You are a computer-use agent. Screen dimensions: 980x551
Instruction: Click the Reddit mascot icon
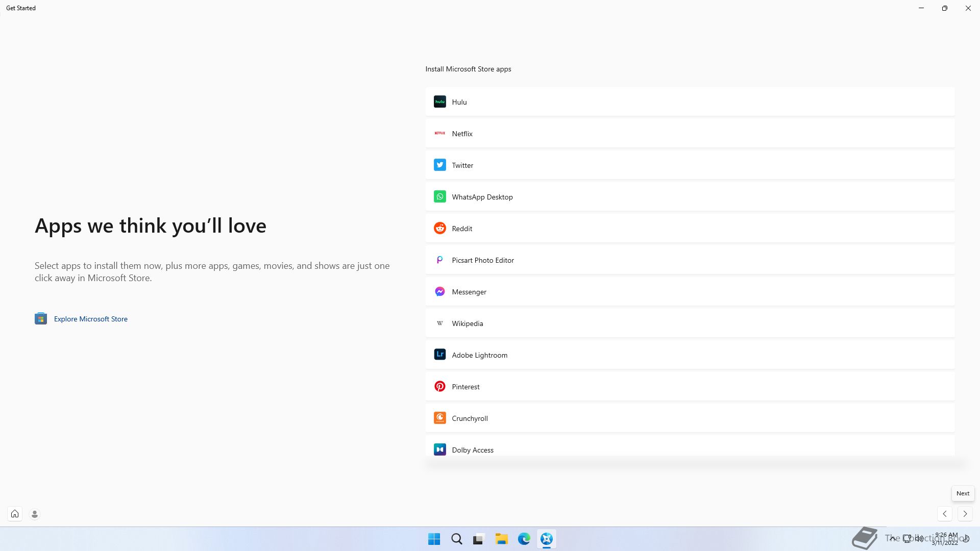(x=439, y=228)
